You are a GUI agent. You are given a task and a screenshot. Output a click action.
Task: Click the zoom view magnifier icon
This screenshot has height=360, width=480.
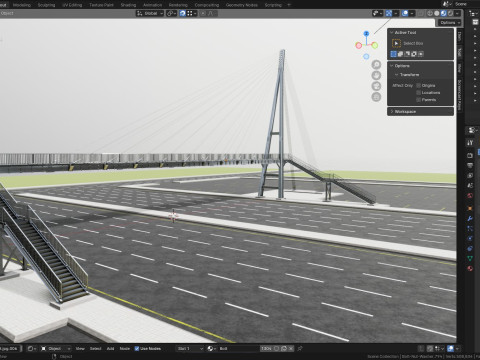coord(376,64)
